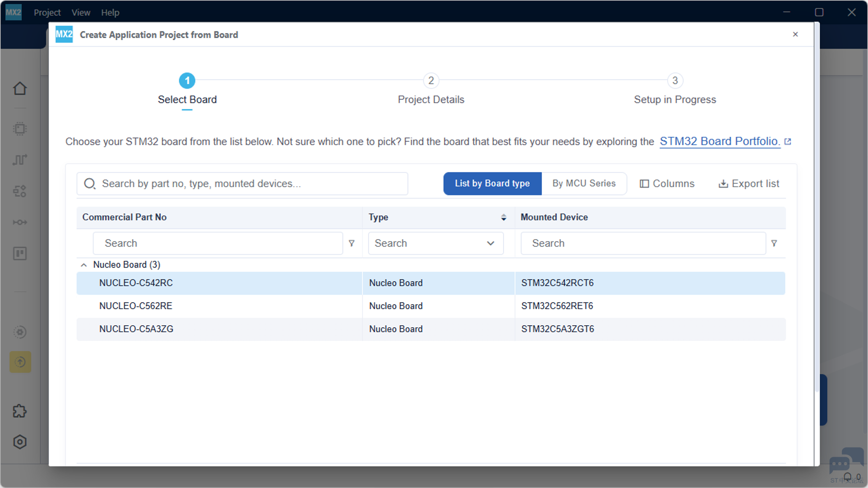This screenshot has height=488, width=868.
Task: Open the clock signal icon in sidebar
Action: click(20, 160)
